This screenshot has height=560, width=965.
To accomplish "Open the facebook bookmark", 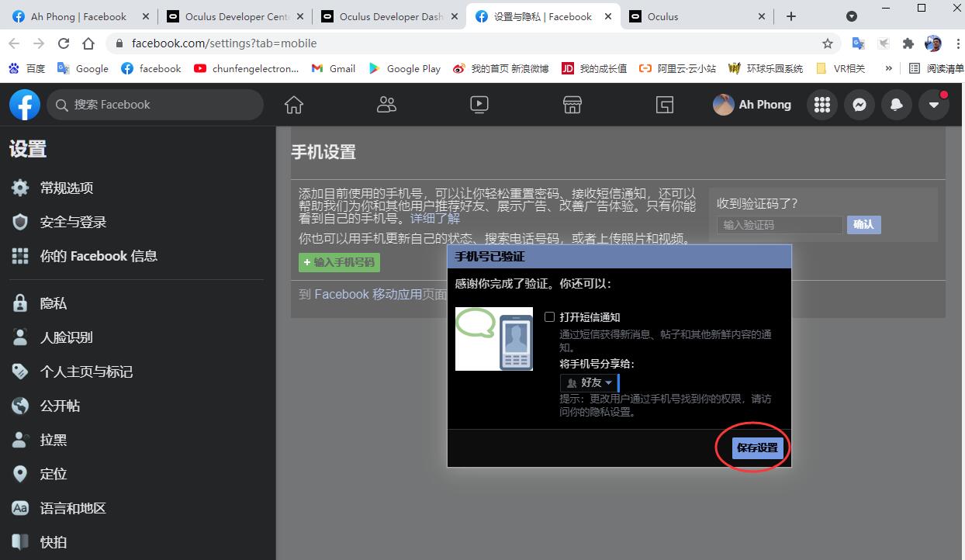I will pyautogui.click(x=151, y=68).
